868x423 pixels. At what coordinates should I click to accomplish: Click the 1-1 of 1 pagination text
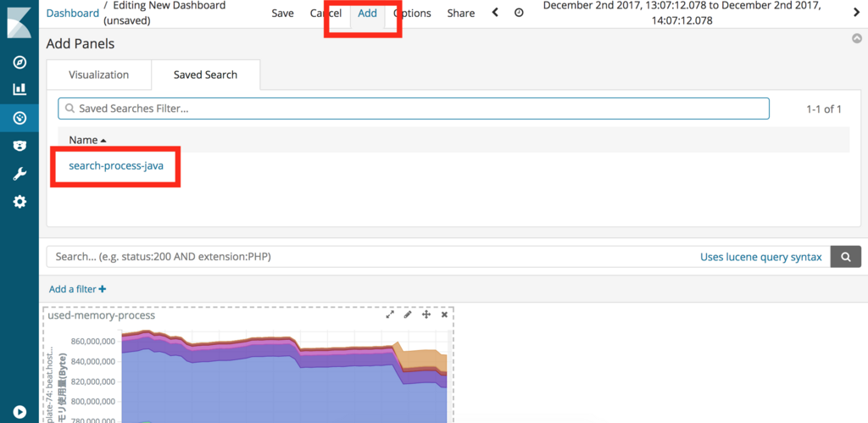[x=824, y=109]
